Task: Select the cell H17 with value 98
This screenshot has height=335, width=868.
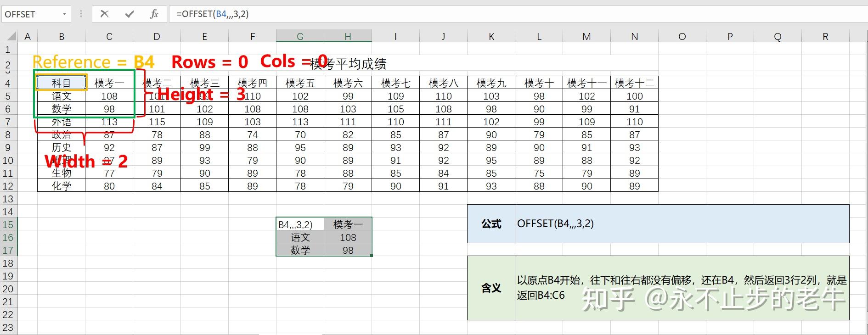Action: pos(348,250)
